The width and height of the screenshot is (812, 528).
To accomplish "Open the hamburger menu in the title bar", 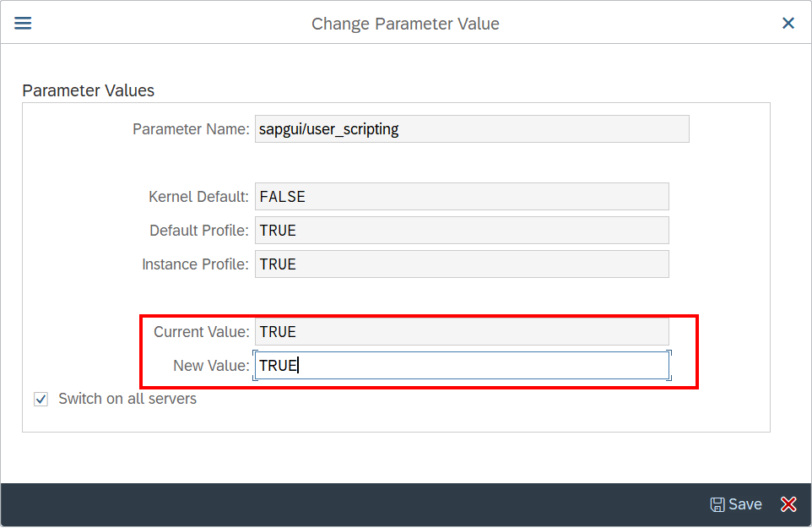I will pyautogui.click(x=23, y=23).
